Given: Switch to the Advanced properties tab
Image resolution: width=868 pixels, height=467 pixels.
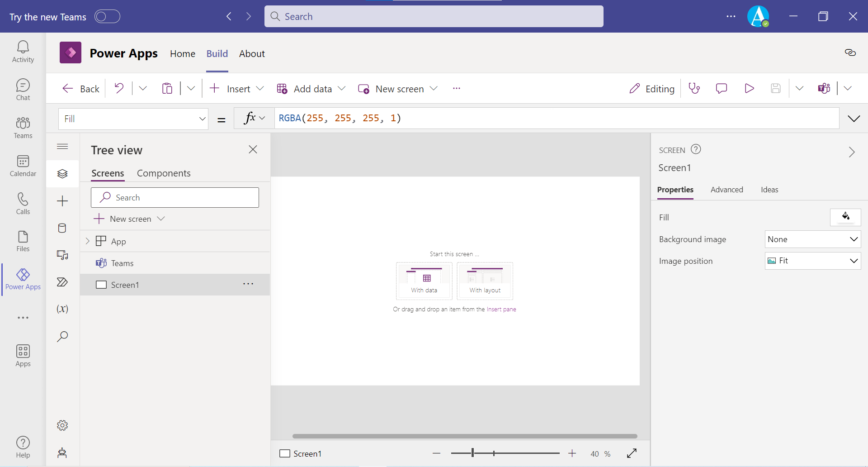Looking at the screenshot, I should (726, 190).
